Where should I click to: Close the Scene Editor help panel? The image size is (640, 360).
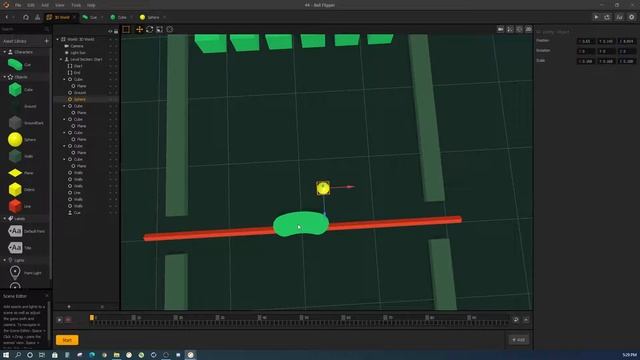(x=46, y=296)
